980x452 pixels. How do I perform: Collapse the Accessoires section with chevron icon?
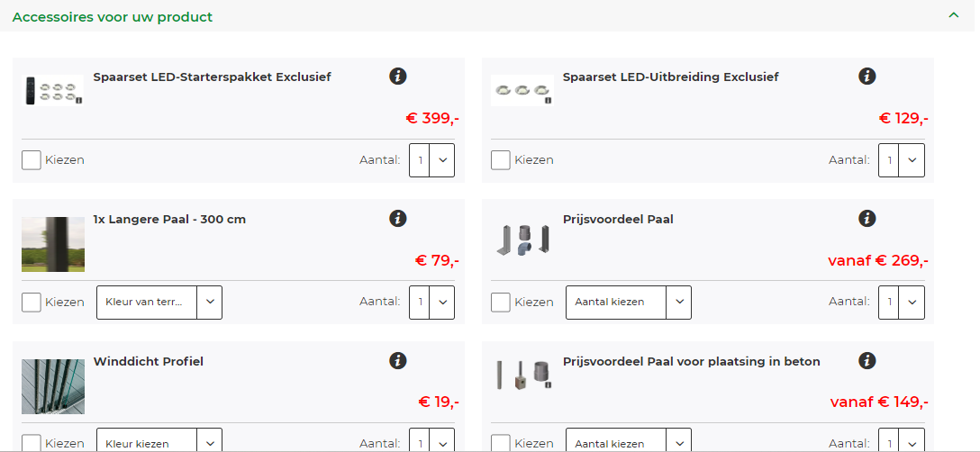tap(953, 15)
